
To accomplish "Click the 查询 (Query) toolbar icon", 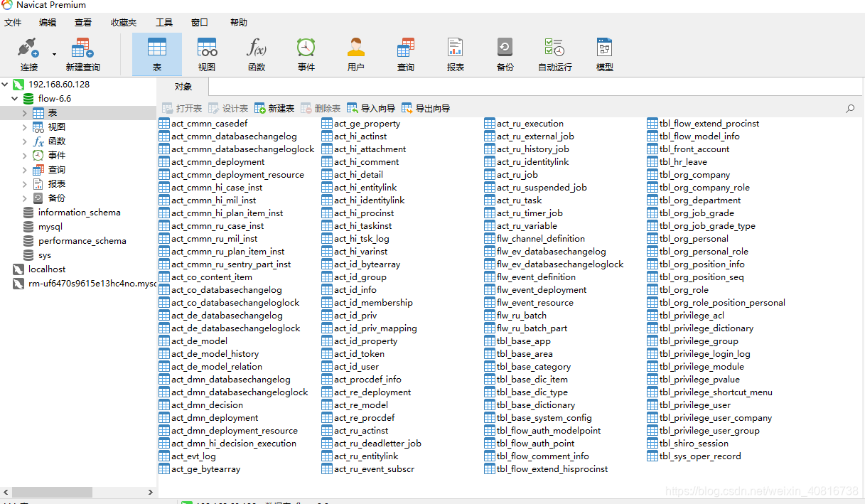I will [x=406, y=55].
